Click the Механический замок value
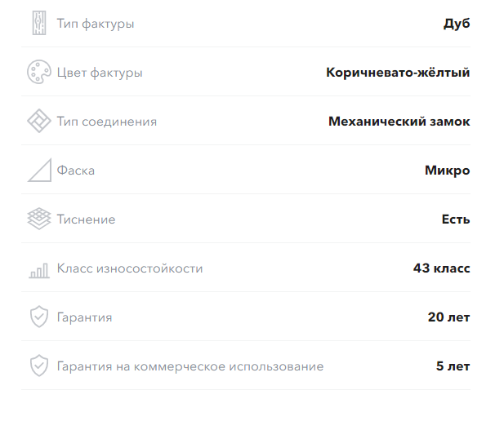Viewport: 504px width, 439px height. tap(399, 122)
